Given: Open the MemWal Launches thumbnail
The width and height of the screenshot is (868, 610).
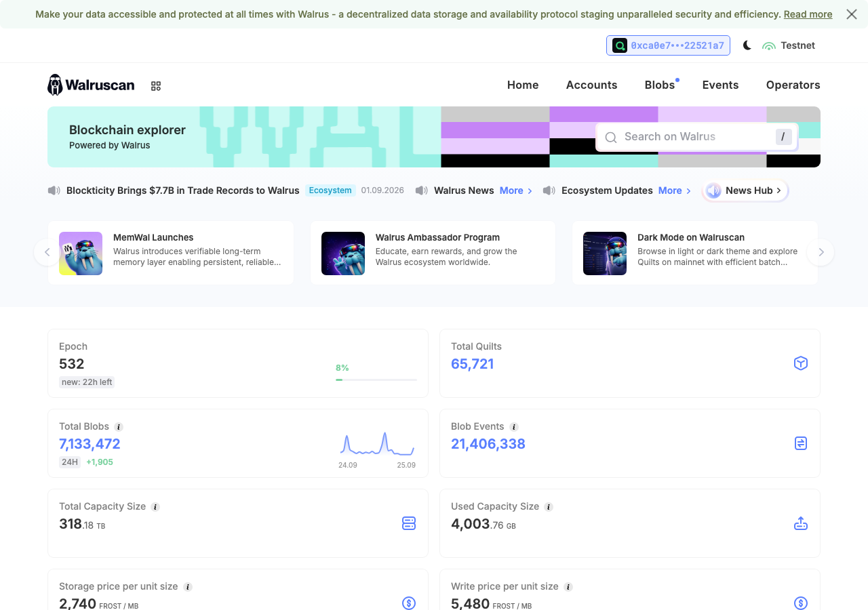Looking at the screenshot, I should click(81, 253).
